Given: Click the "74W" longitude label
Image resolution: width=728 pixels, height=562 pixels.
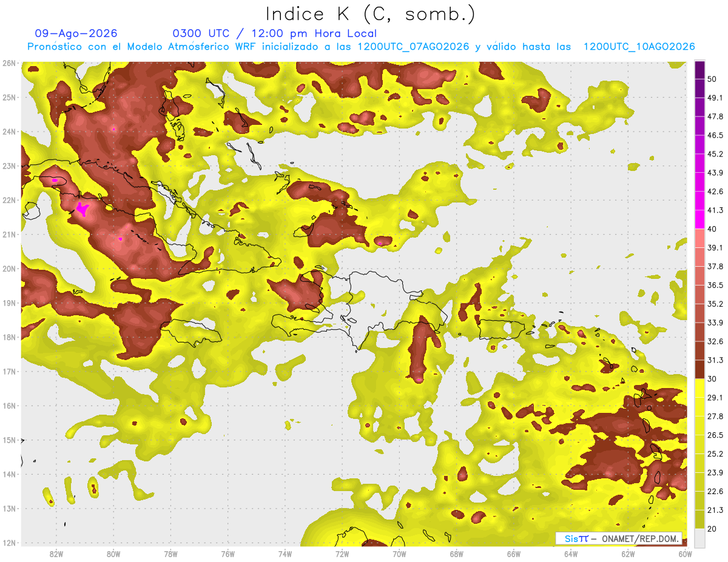Looking at the screenshot, I should click(285, 554).
